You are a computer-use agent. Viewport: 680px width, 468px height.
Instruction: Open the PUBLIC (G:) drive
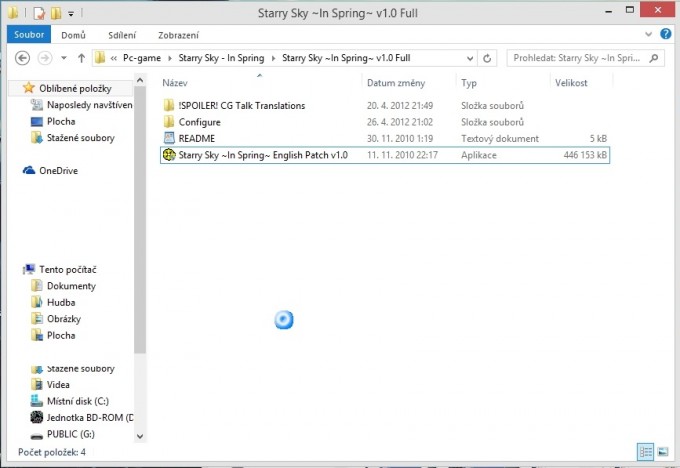click(x=71, y=434)
